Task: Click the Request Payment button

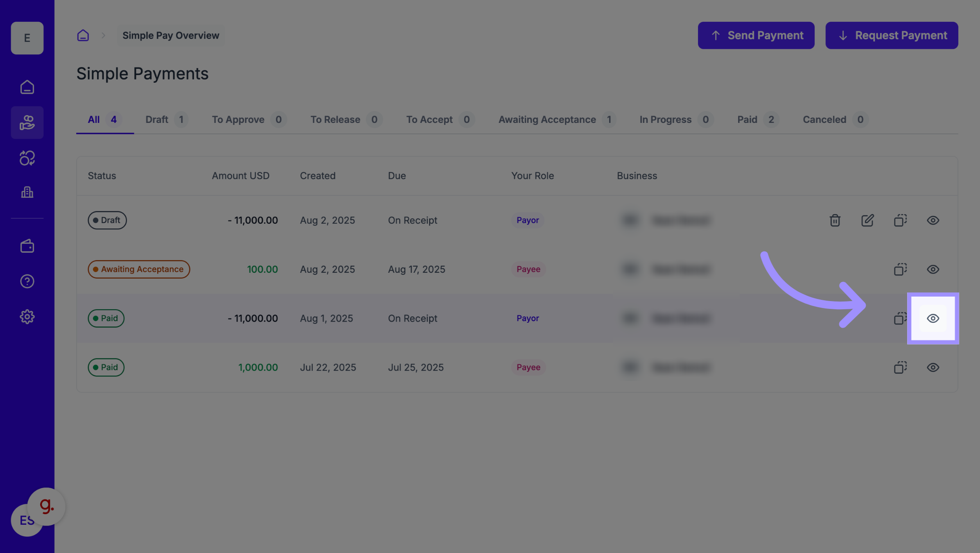Action: (x=891, y=36)
